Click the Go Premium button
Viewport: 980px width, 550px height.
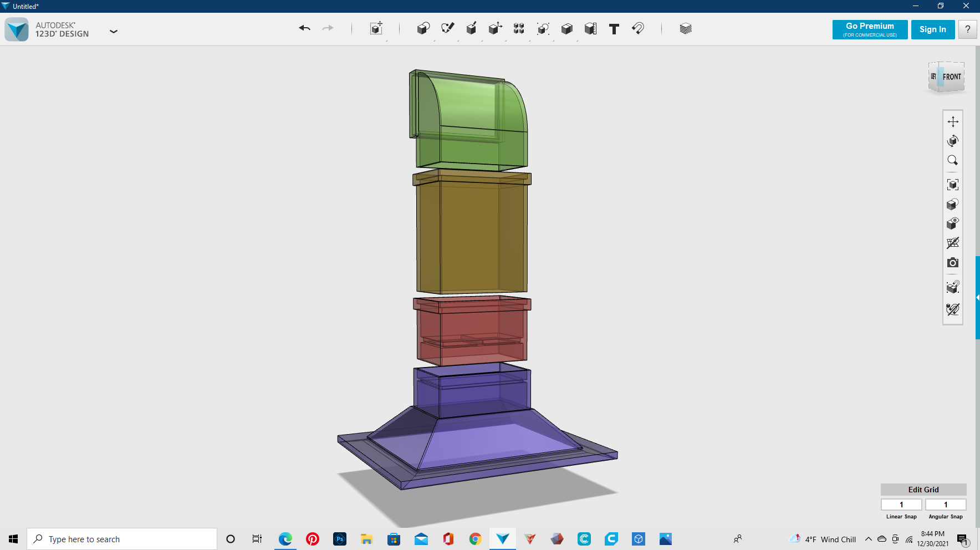870,29
